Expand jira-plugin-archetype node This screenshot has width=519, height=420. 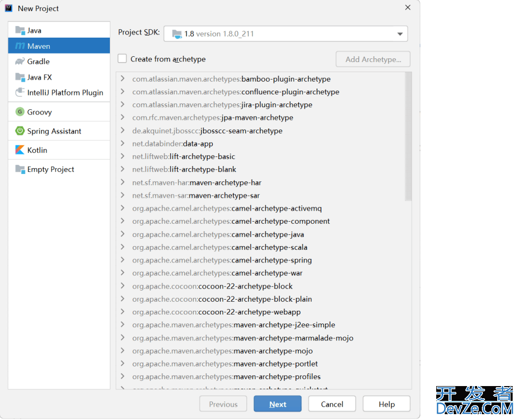123,104
